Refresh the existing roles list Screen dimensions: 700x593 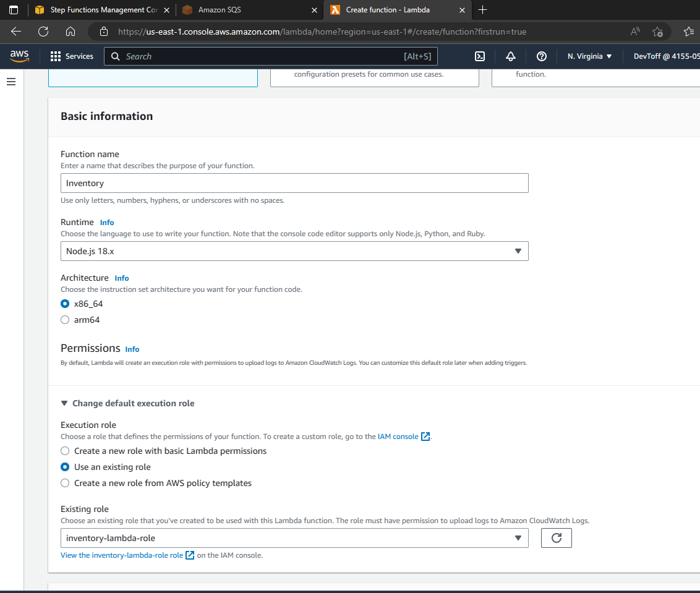(x=556, y=538)
